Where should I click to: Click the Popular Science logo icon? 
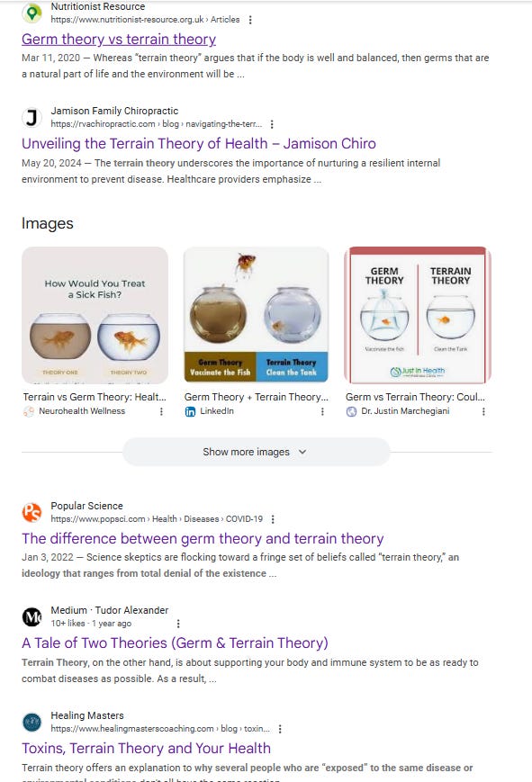click(x=32, y=513)
